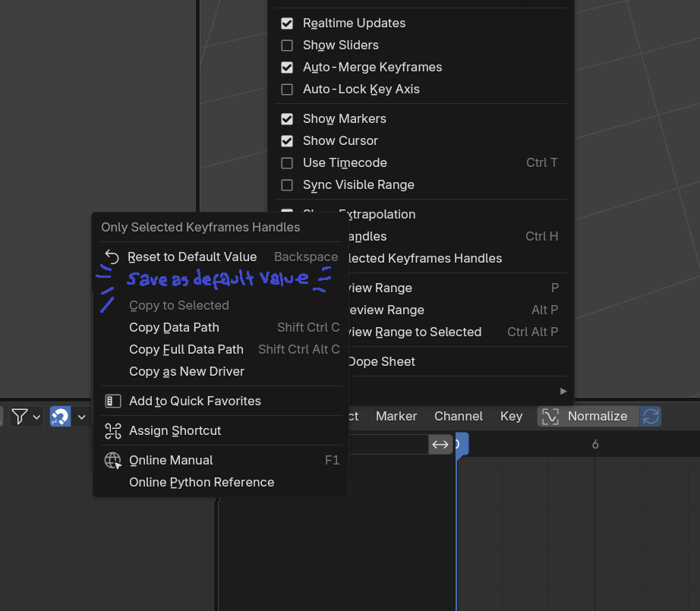Open the Key menu
Image resolution: width=700 pixels, height=611 pixels.
click(511, 417)
